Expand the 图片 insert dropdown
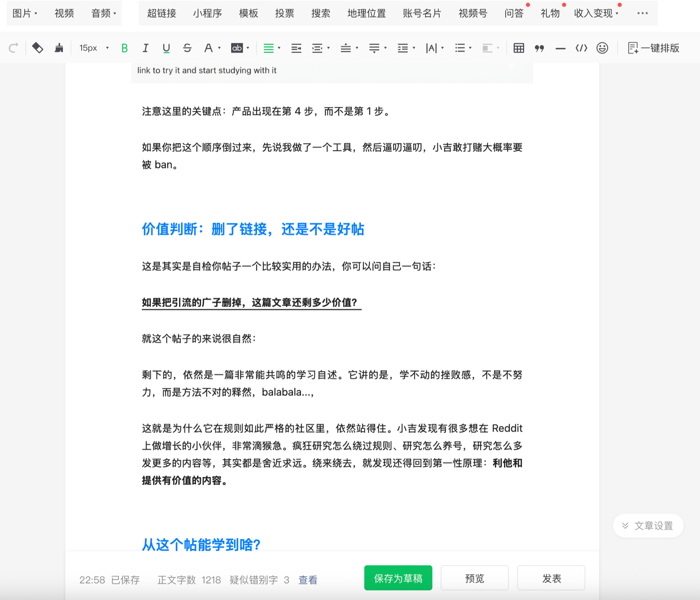 (x=25, y=13)
